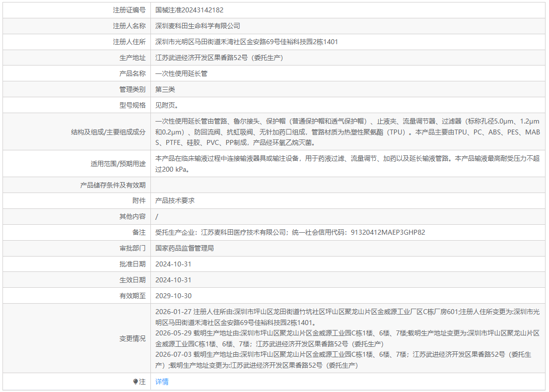Click the 管理类别 label
This screenshot has height=392, width=549.
133,89
